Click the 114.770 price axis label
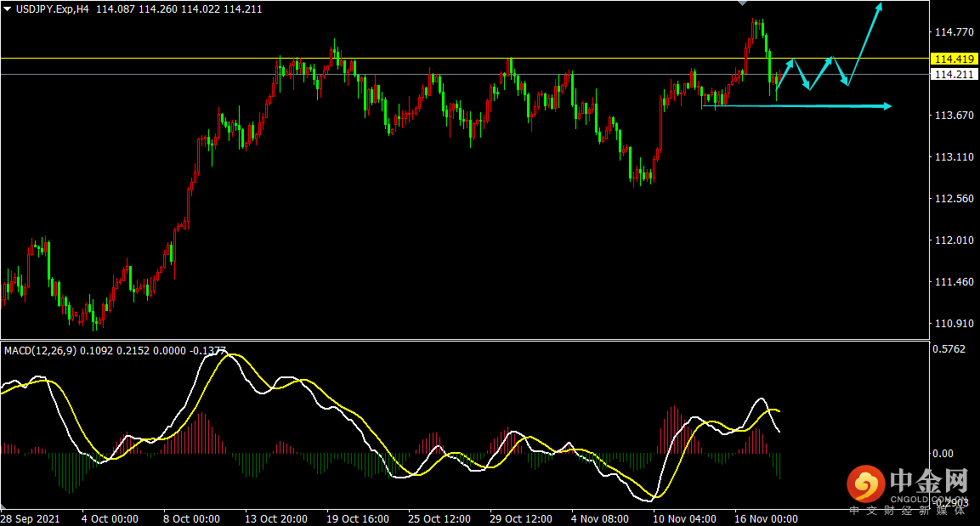This screenshot has width=980, height=526. click(x=954, y=31)
